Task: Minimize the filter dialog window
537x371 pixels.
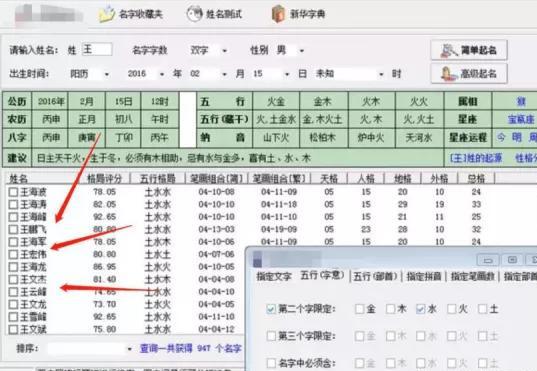Action: click(488, 260)
